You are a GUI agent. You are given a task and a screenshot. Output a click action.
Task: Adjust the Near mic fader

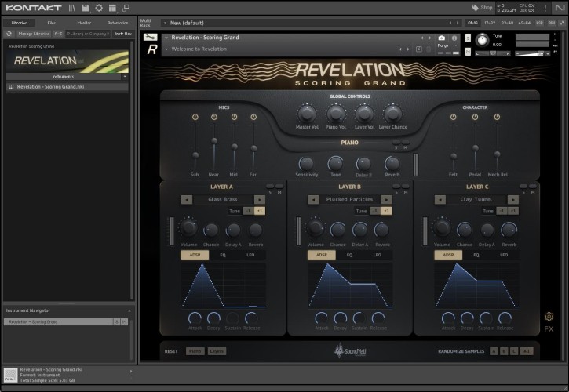[214, 141]
